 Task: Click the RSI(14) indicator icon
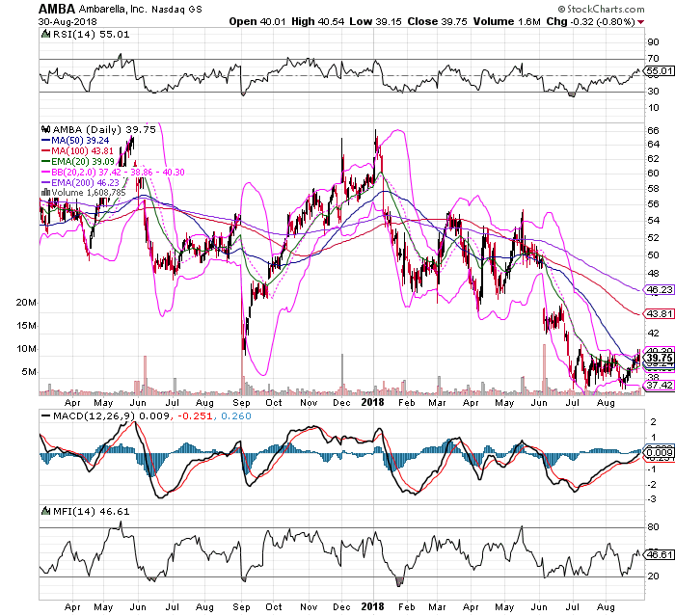pos(44,34)
